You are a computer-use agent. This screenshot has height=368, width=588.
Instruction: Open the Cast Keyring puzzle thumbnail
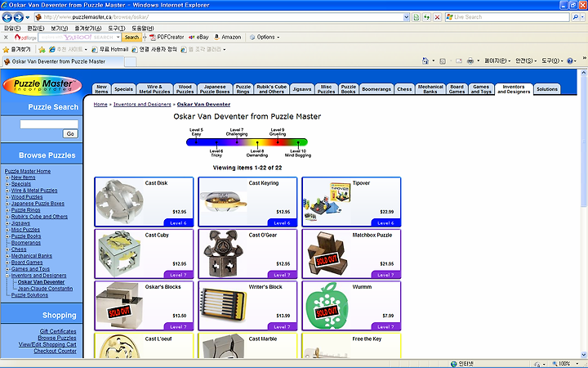[x=223, y=202]
